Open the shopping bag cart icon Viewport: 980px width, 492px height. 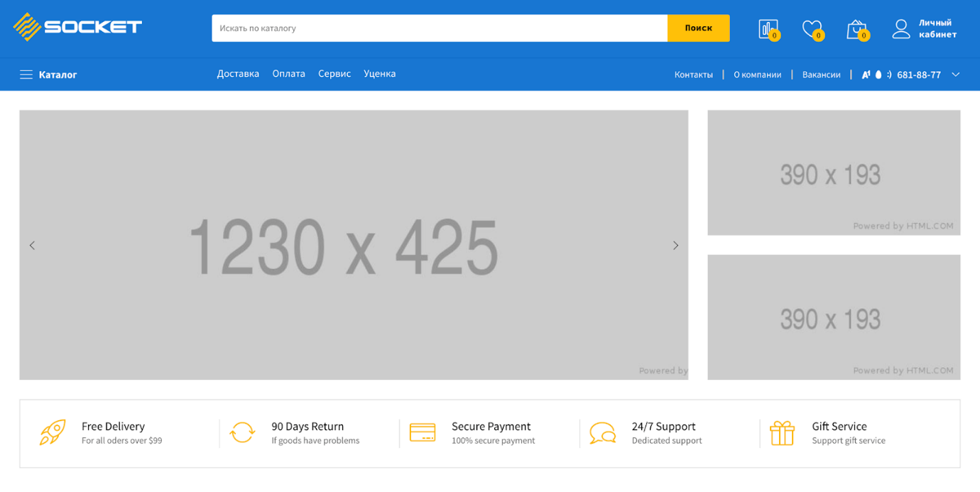tap(856, 29)
